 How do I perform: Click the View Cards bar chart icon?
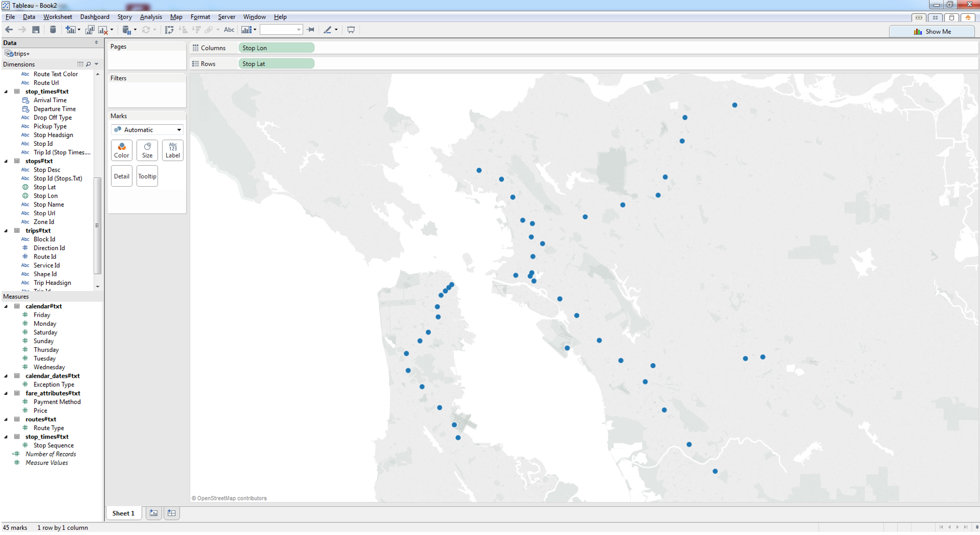coord(246,30)
